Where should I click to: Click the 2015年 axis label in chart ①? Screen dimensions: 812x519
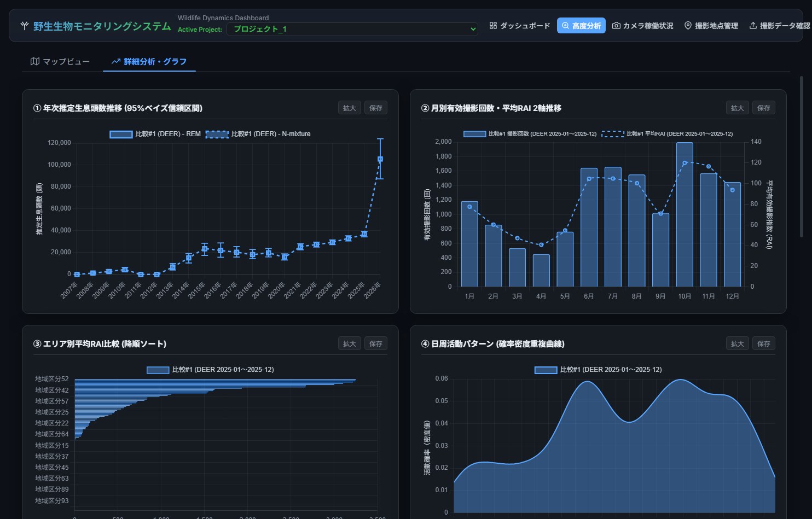(196, 290)
